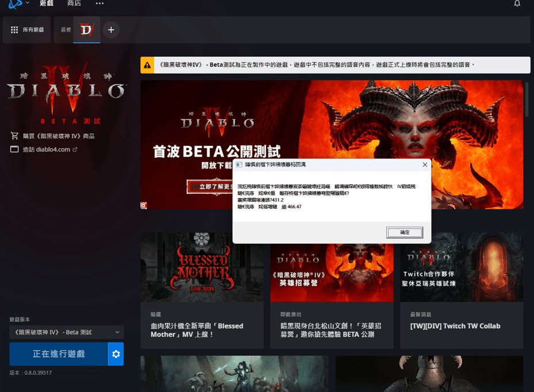Add a game with the plus button
Screen dimensions: 534x392
click(111, 30)
